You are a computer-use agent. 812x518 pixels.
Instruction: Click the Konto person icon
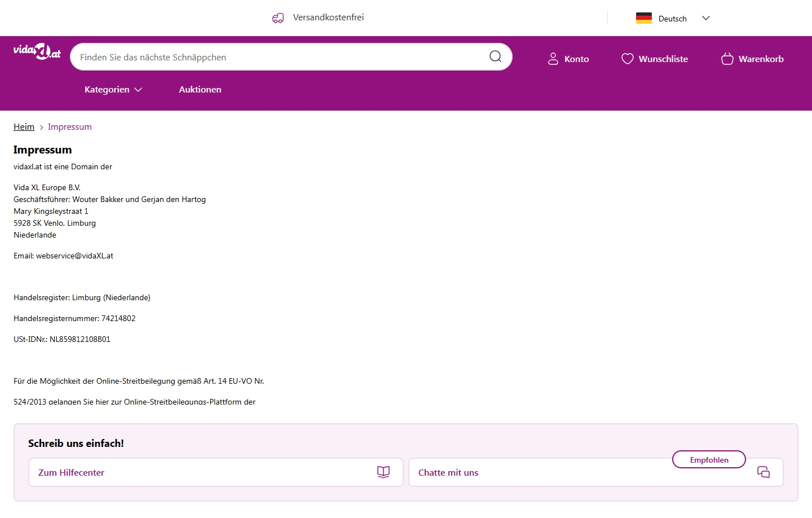(x=553, y=59)
